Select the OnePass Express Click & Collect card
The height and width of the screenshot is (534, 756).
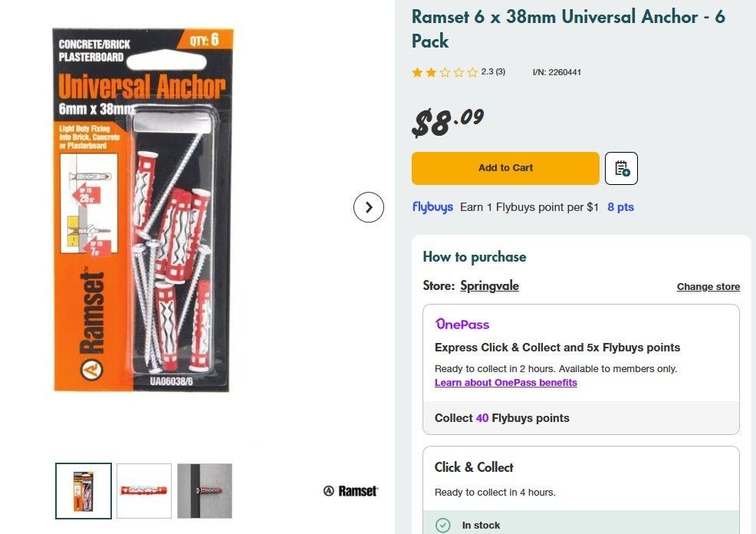coord(580,353)
